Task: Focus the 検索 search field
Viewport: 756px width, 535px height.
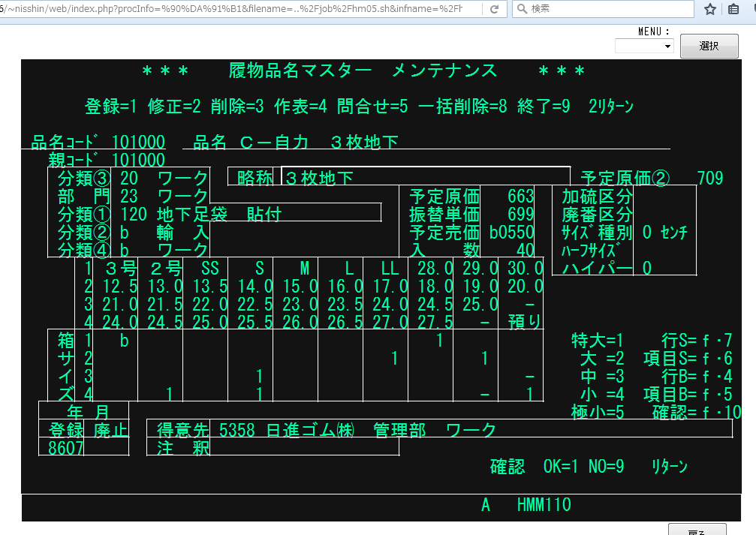Action: (608, 9)
